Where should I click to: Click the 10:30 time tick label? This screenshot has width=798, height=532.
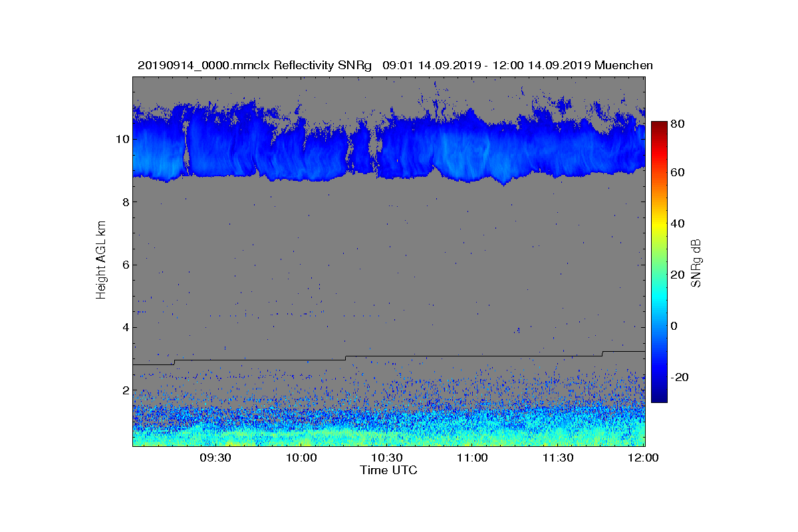387,458
